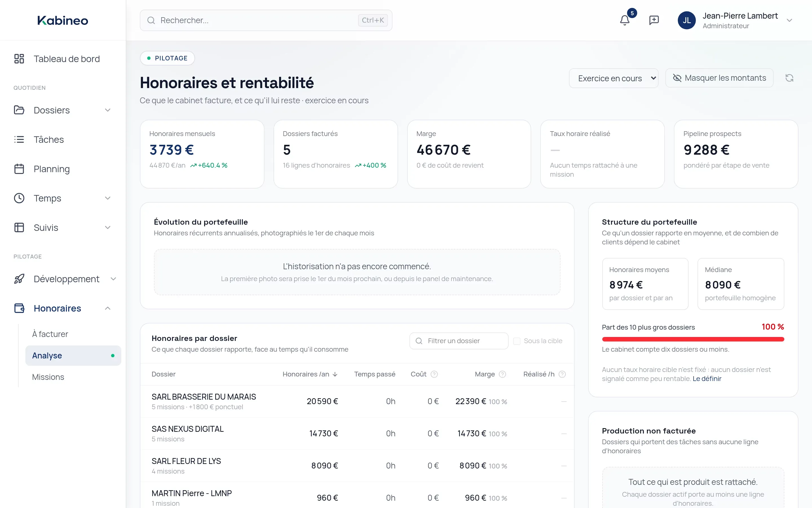Expand the Suivis menu chevron

tap(108, 227)
